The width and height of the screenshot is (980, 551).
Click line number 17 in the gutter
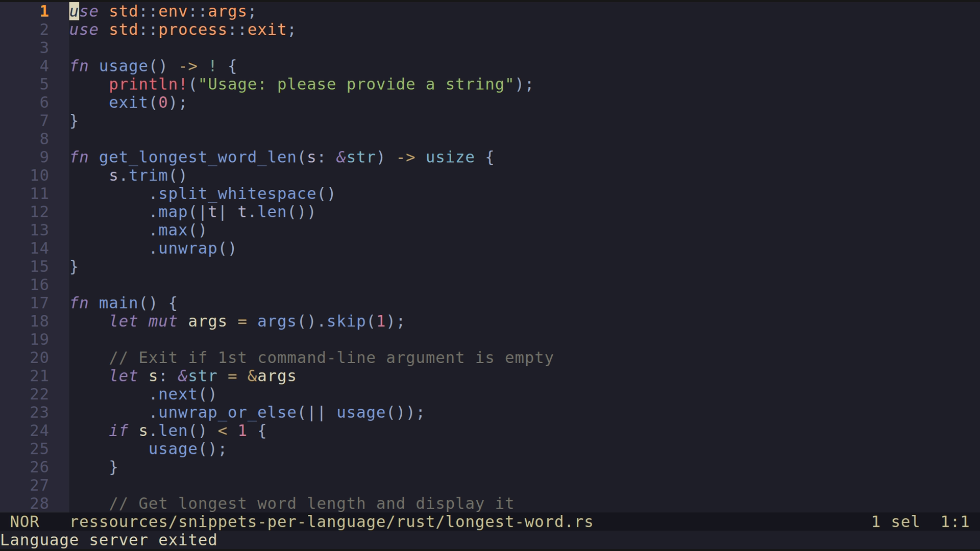(39, 303)
